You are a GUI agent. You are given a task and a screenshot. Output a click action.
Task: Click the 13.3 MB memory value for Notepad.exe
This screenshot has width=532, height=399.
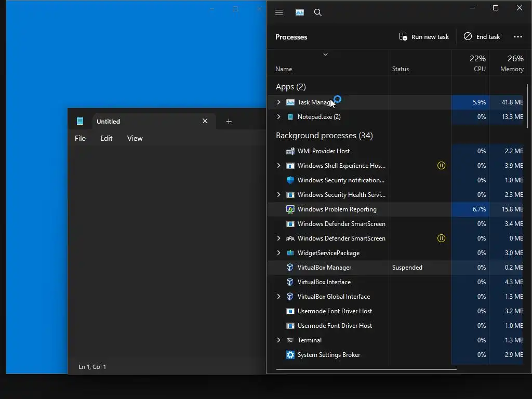512,117
